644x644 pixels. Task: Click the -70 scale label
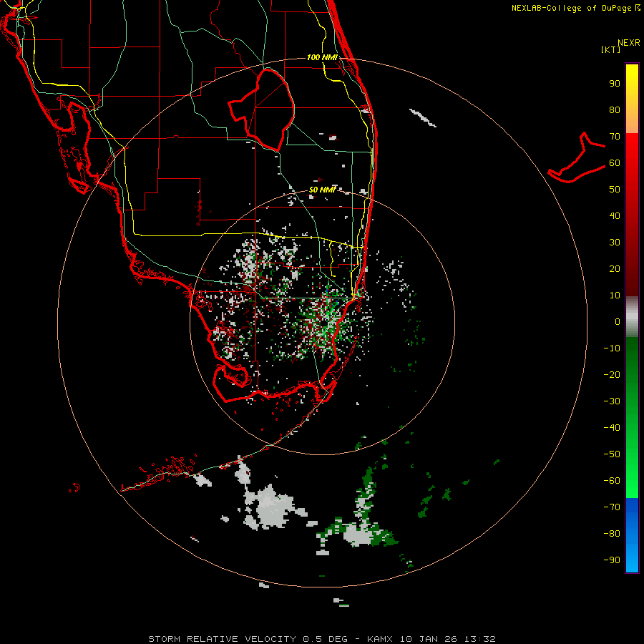(612, 507)
